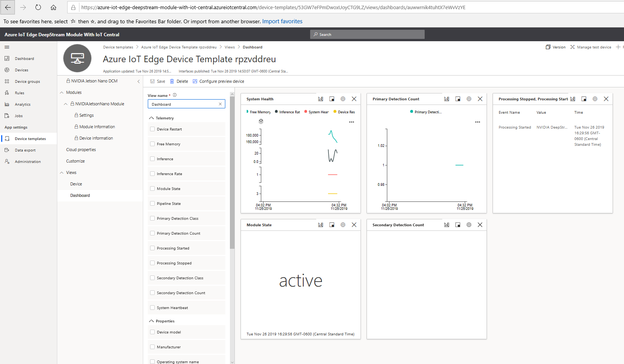Open Devices in left sidebar
Image resolution: width=624 pixels, height=364 pixels.
pos(21,70)
